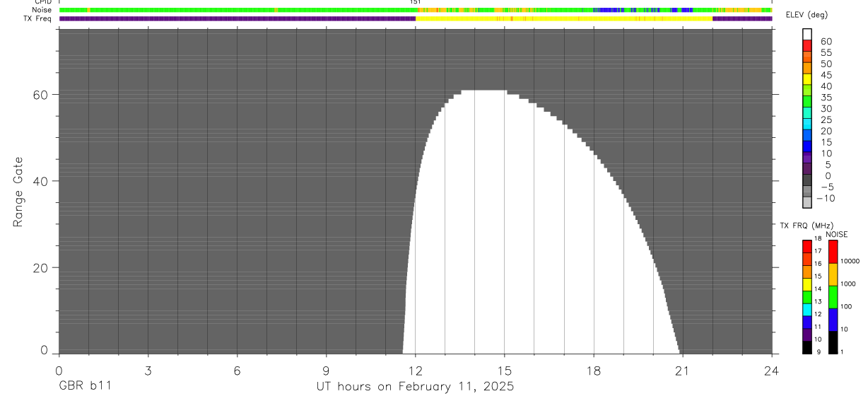The image size is (868, 401).
Task: Click the ELEV legend value '25'
Action: tap(826, 120)
